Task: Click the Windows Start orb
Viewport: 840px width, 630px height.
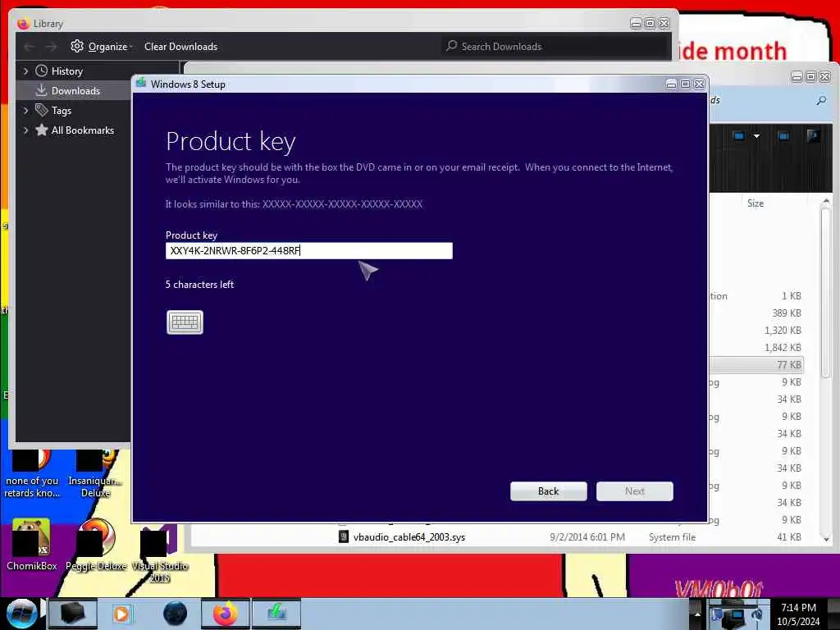Action: point(21,614)
